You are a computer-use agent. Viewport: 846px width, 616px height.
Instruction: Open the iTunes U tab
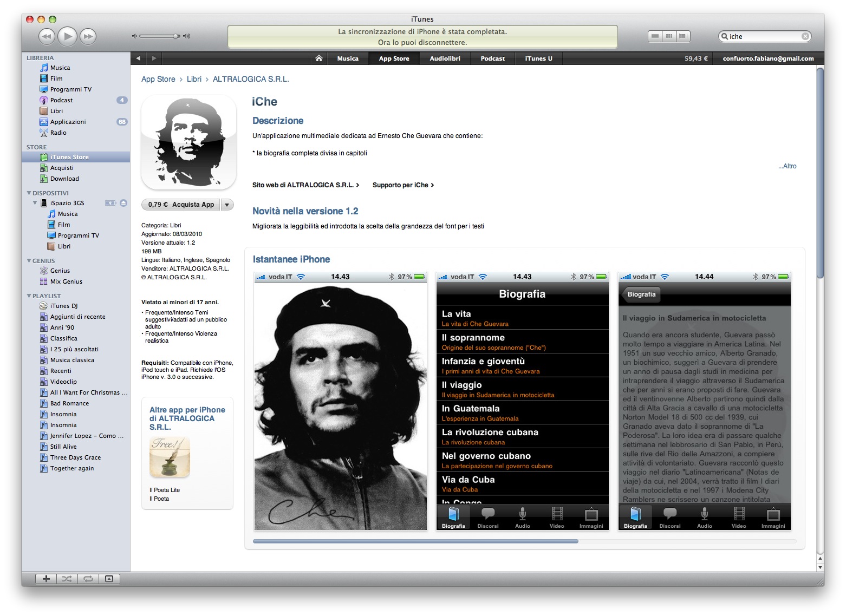tap(538, 58)
